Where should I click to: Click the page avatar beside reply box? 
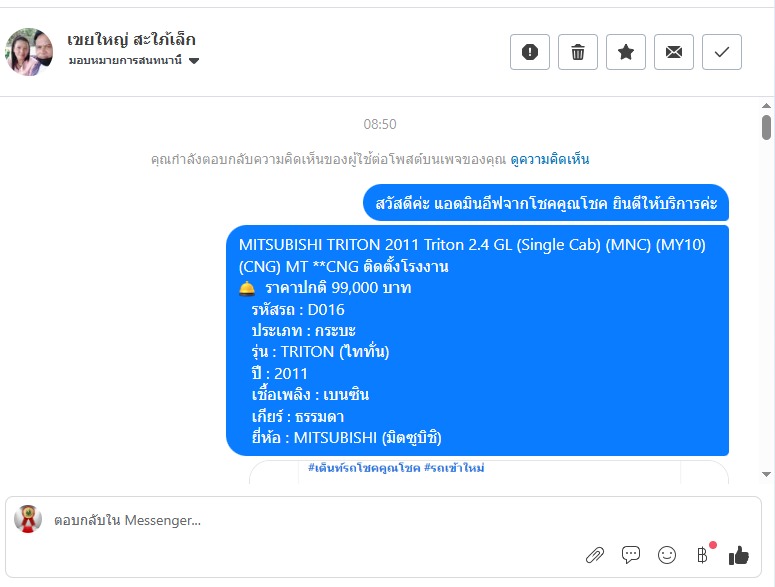click(x=28, y=519)
